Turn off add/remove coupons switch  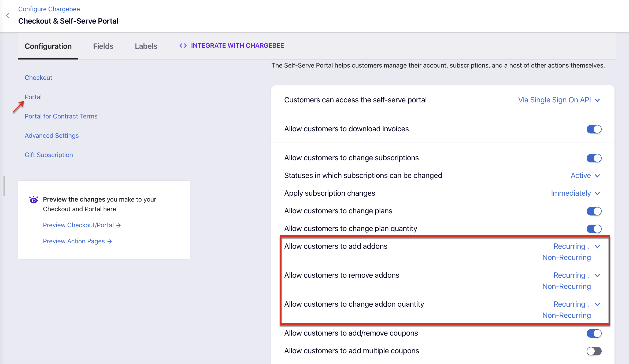594,333
